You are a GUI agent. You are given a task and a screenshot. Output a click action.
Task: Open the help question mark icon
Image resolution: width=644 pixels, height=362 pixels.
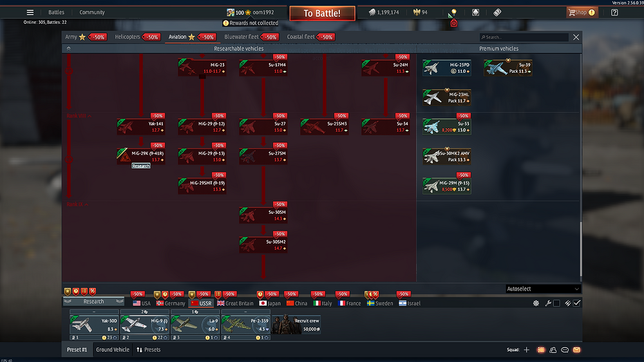tap(614, 12)
